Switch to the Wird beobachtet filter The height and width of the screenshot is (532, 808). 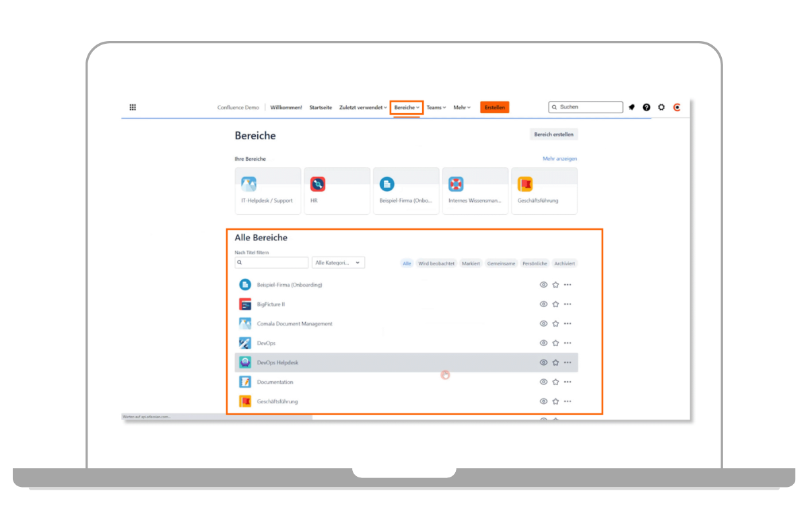point(436,263)
